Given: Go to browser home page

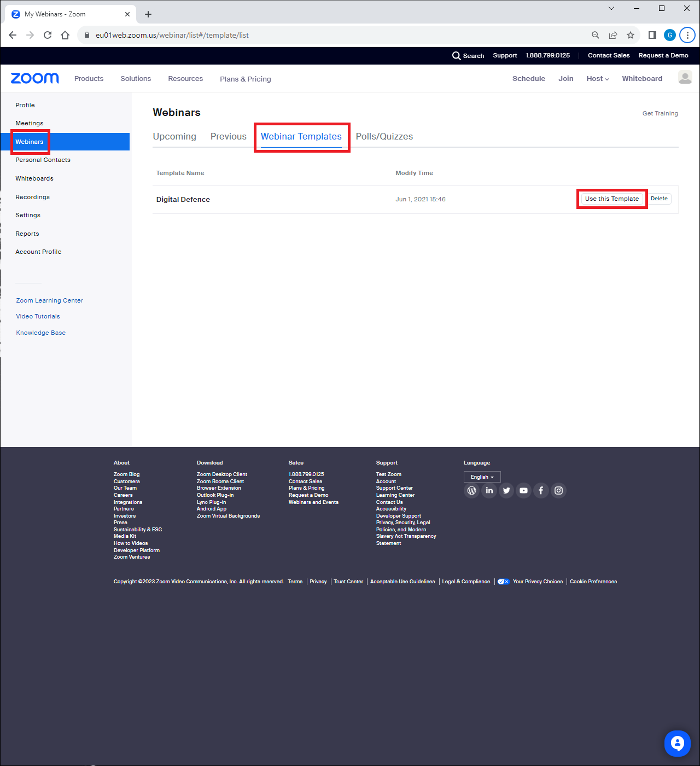Looking at the screenshot, I should tap(65, 35).
